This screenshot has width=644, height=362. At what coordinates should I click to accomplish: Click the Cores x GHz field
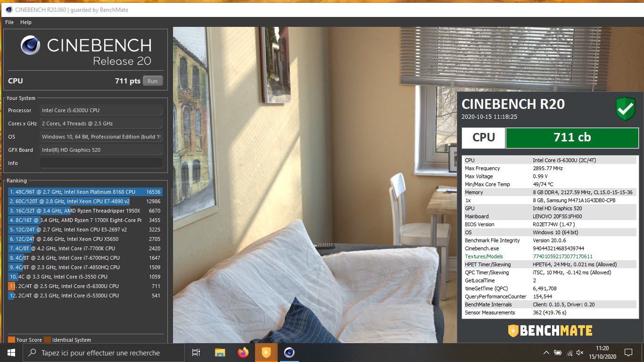[x=101, y=123]
